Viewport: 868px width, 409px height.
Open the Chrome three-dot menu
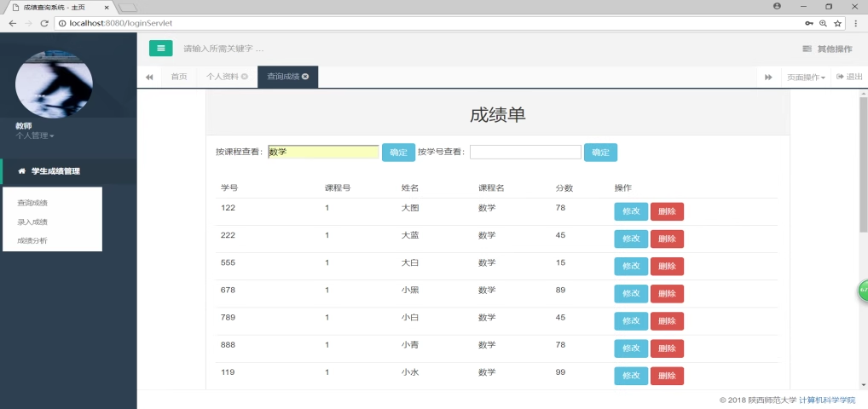point(856,23)
